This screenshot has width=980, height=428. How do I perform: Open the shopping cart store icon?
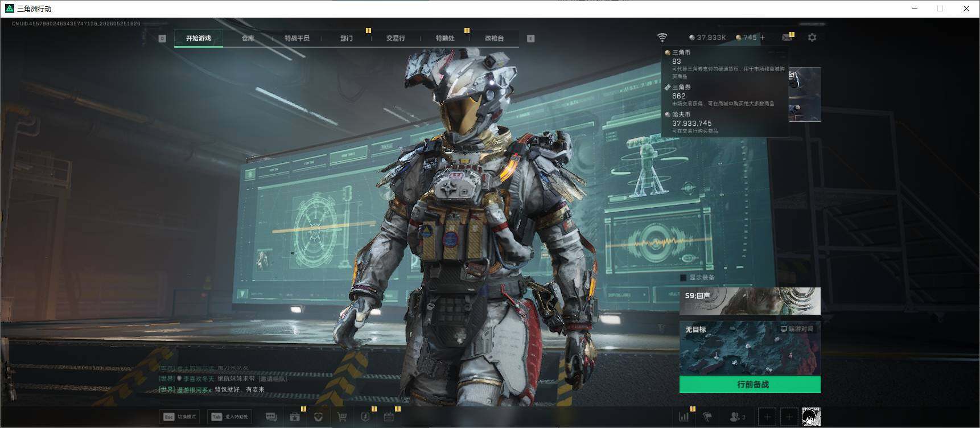(x=342, y=417)
